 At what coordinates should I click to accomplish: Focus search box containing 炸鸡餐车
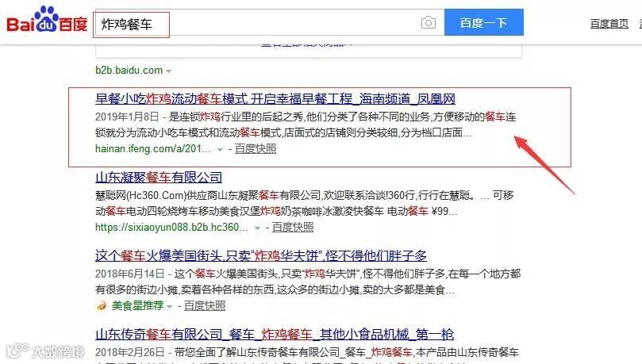269,22
